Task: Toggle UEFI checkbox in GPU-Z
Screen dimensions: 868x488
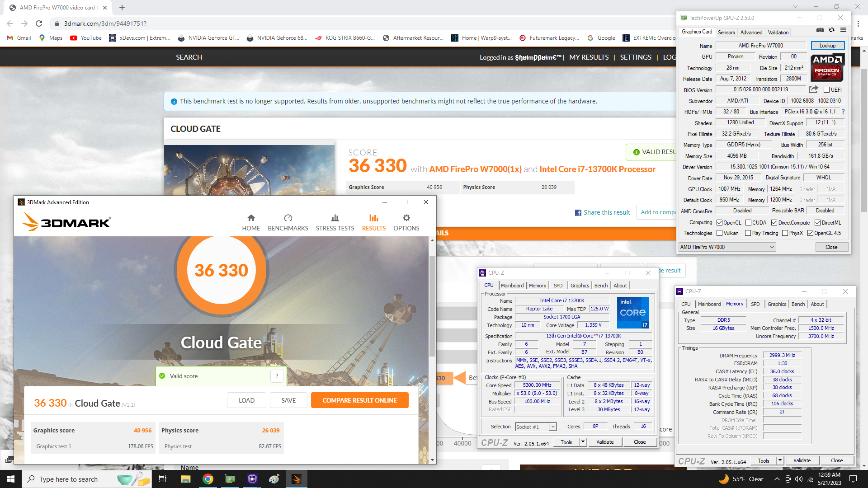Action: pyautogui.click(x=827, y=90)
